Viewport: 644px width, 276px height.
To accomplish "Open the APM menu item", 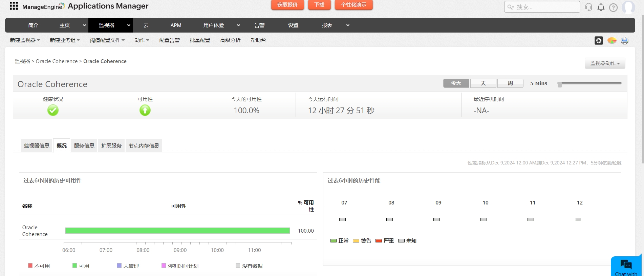I will (176, 25).
